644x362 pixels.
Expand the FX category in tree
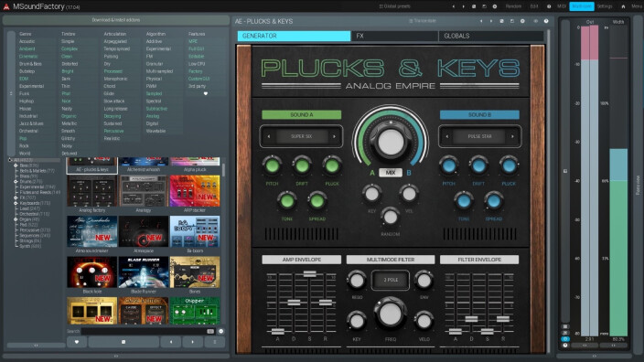[16, 197]
